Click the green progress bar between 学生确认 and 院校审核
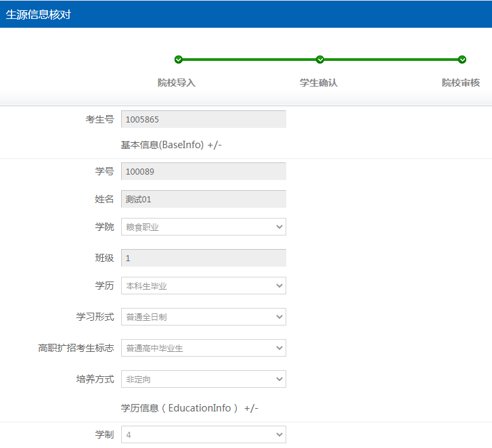This screenshot has height=448, width=492. pyautogui.click(x=391, y=60)
